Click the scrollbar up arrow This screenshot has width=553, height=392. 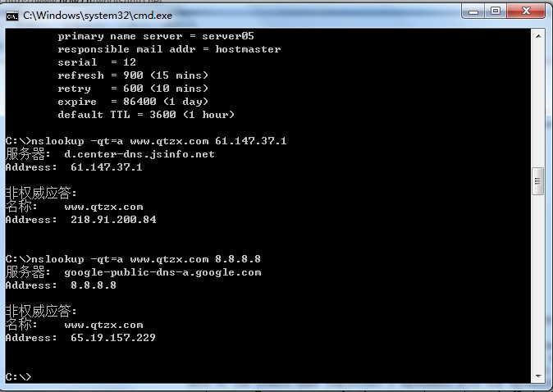538,35
